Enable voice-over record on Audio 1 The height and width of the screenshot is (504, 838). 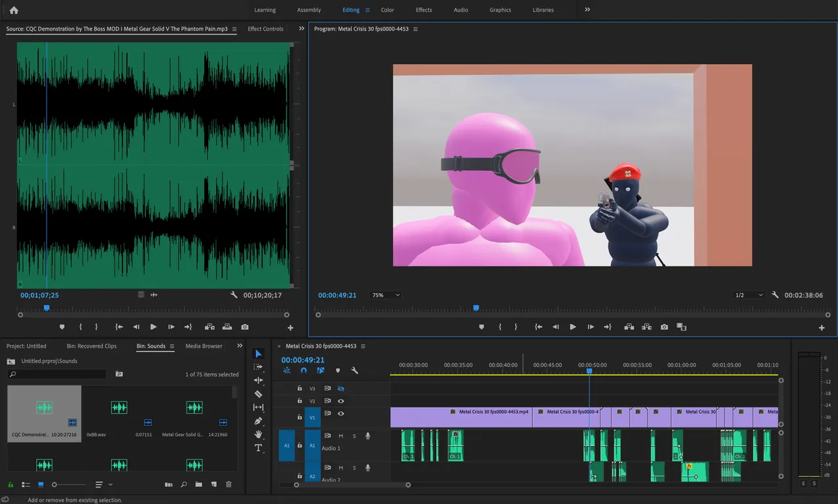point(368,436)
